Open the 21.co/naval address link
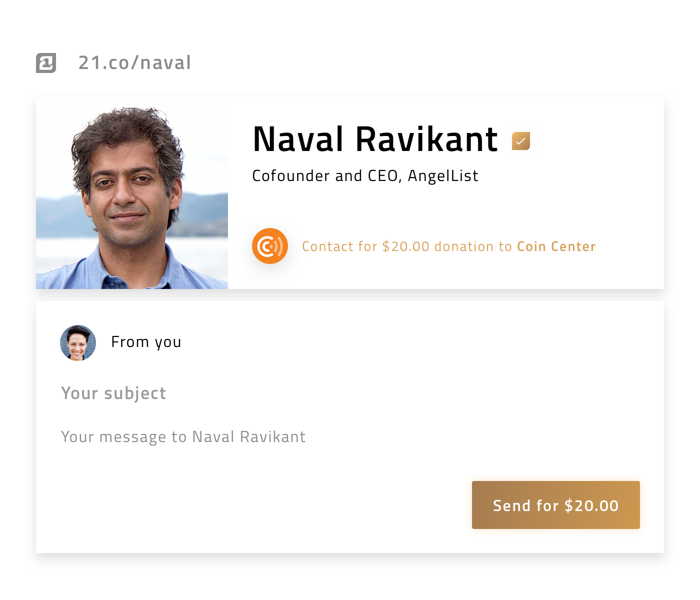Screen dimensions: 700x600 [x=135, y=63]
